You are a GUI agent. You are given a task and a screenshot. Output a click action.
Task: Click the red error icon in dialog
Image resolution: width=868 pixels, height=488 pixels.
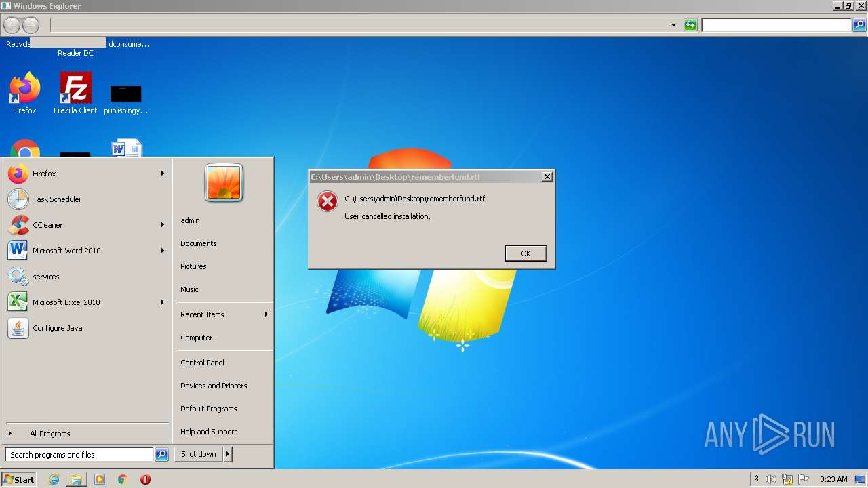[328, 201]
